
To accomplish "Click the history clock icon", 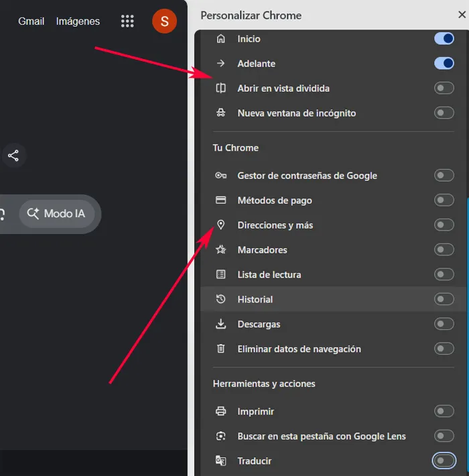I will pos(221,299).
